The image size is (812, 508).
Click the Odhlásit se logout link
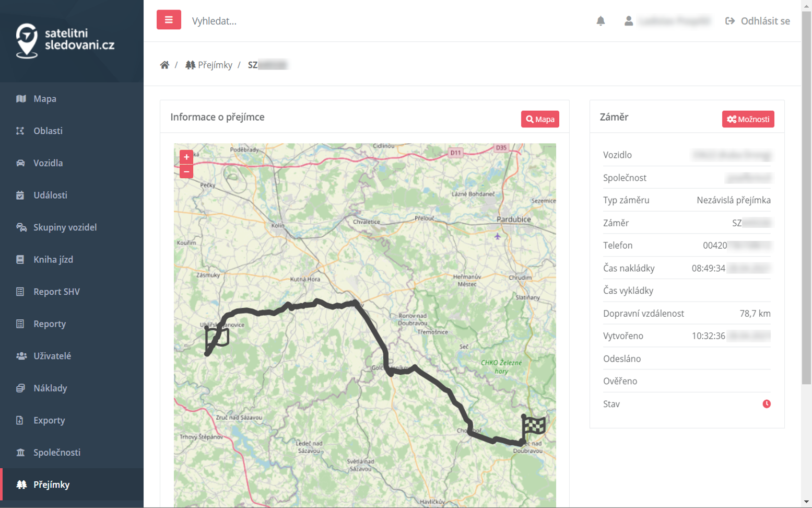click(758, 21)
